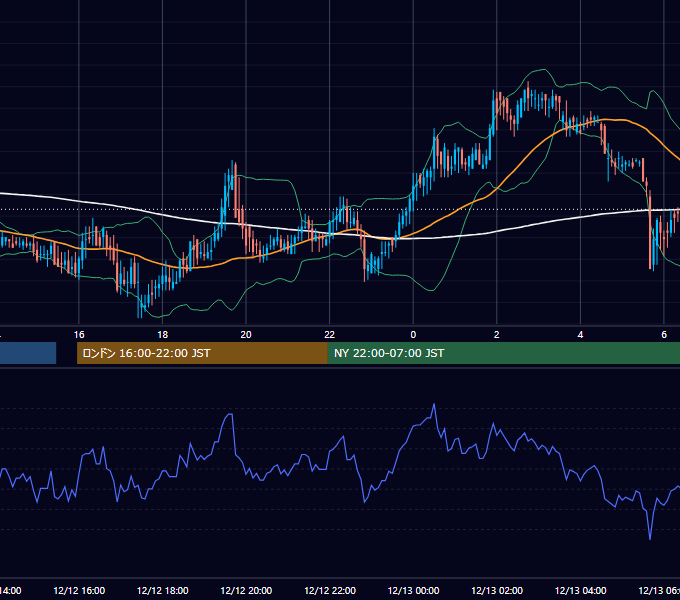Click the NY 22:00-07:00 JST session bar
This screenshot has width=680, height=600.
503,353
